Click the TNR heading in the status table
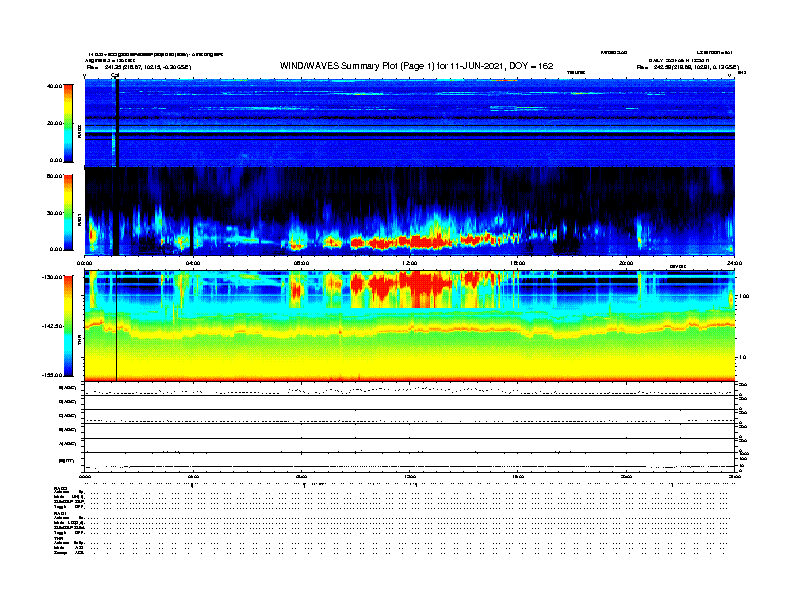The width and height of the screenshot is (792, 612). click(58, 538)
